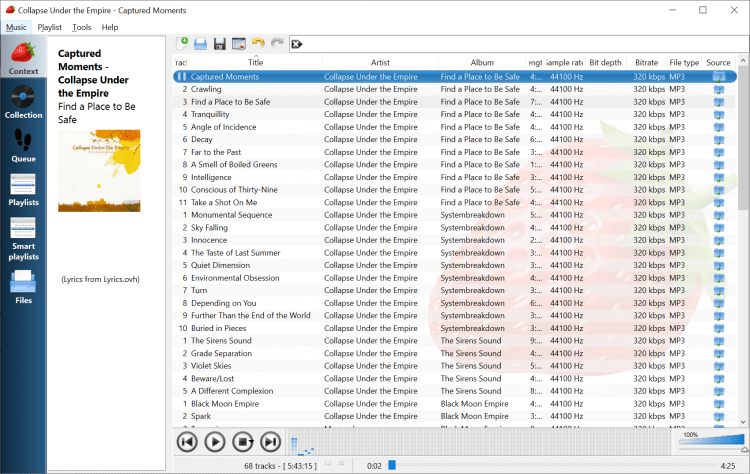This screenshot has width=750, height=474.
Task: Click the clear filter icon in the search box
Action: tap(297, 44)
